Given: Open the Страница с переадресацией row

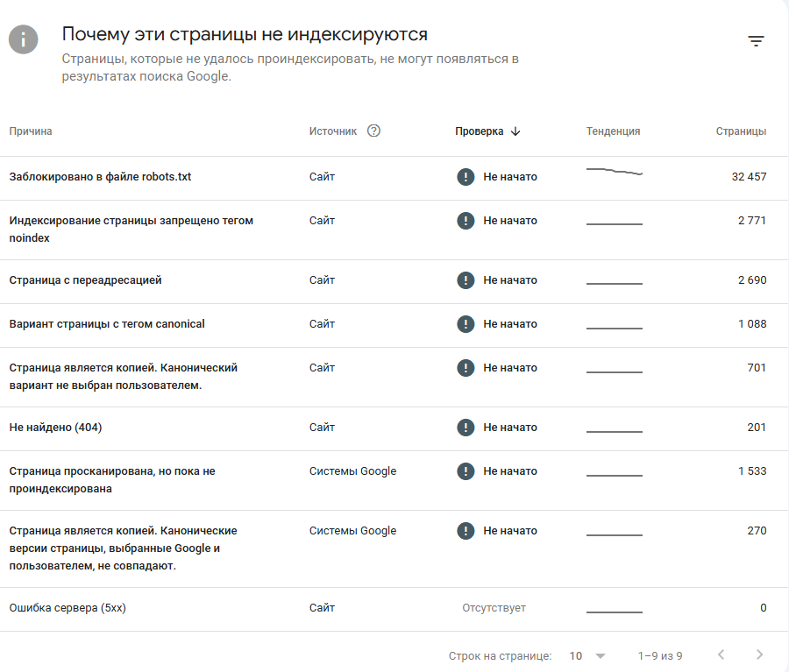Looking at the screenshot, I should 85,280.
